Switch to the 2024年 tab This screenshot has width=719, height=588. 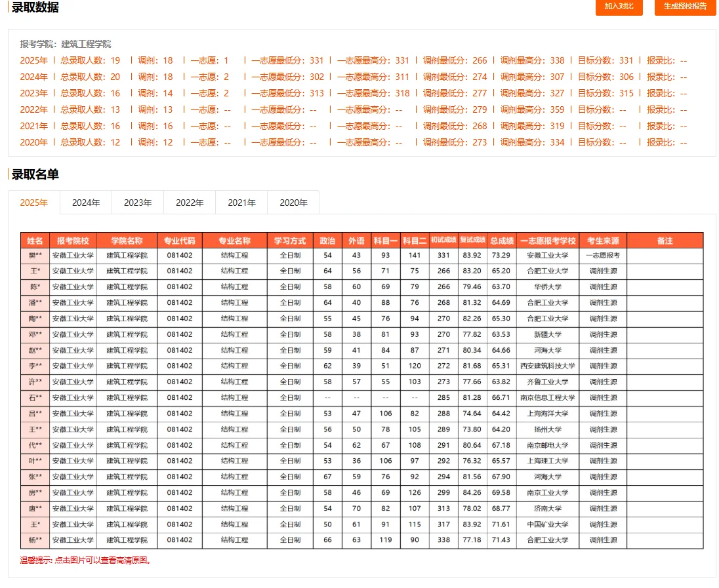tap(86, 203)
